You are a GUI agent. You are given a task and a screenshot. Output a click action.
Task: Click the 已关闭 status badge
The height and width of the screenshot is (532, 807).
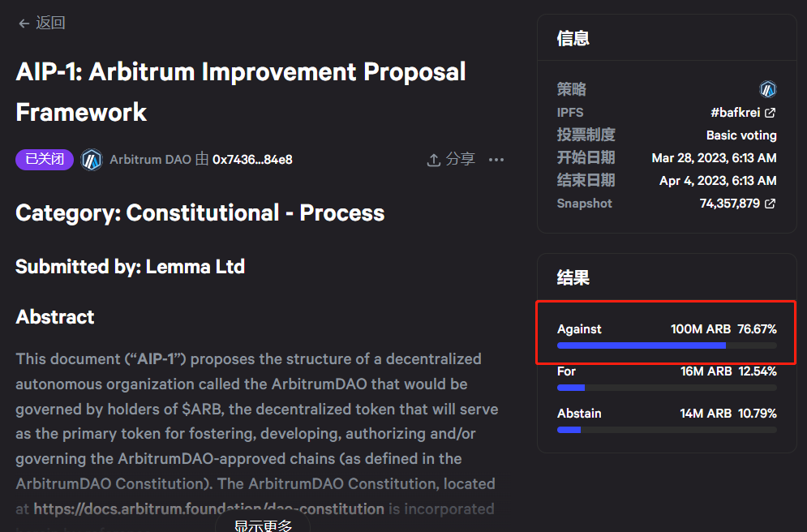[x=44, y=159]
